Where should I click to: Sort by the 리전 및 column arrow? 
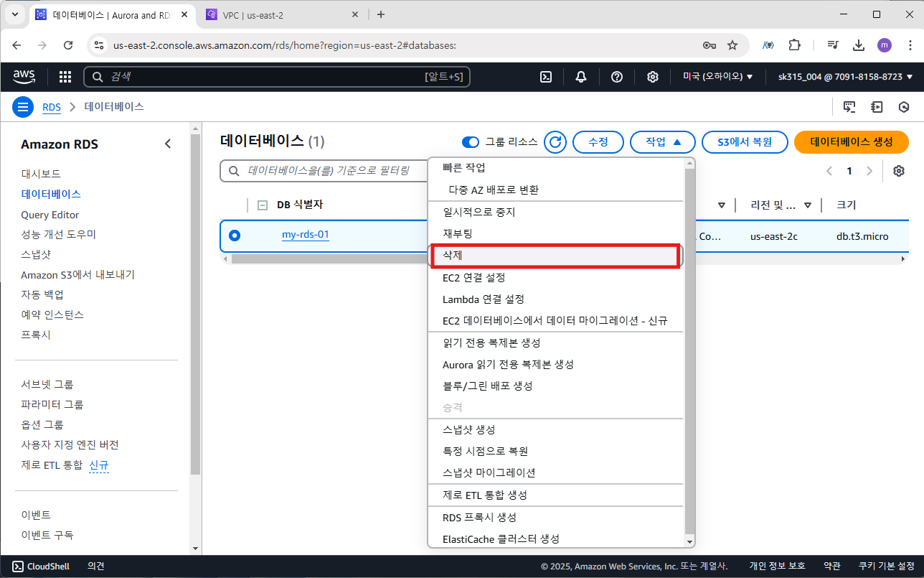tap(808, 205)
